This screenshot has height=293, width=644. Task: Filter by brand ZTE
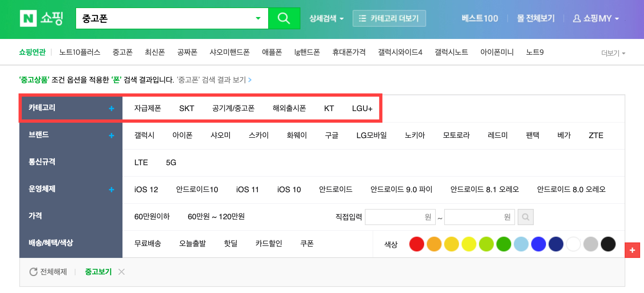click(596, 135)
